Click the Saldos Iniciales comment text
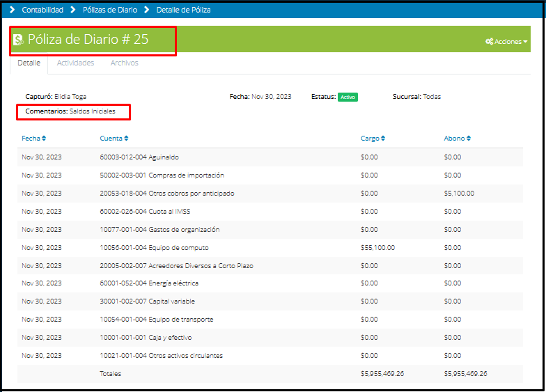Viewport: 546px width, 392px height. [x=92, y=111]
